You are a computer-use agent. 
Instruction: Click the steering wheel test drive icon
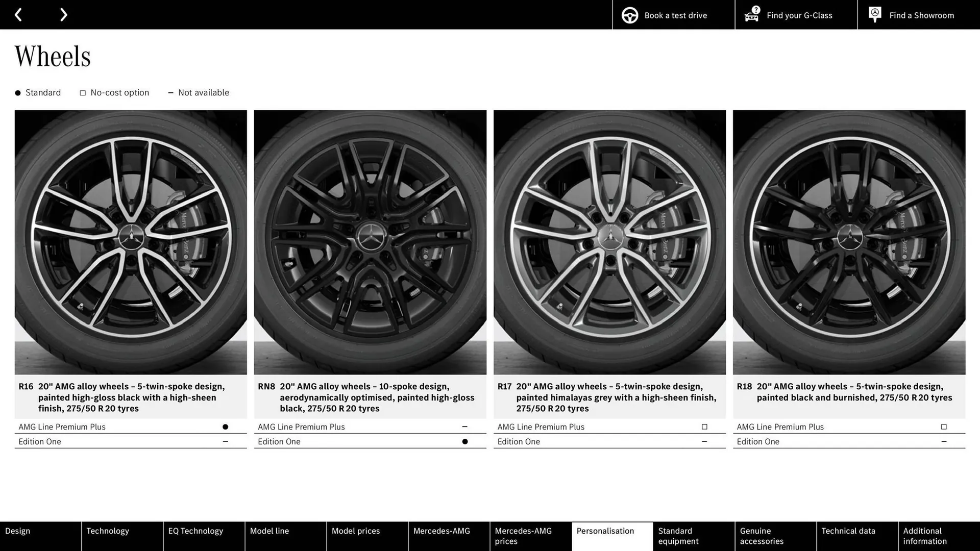coord(629,15)
